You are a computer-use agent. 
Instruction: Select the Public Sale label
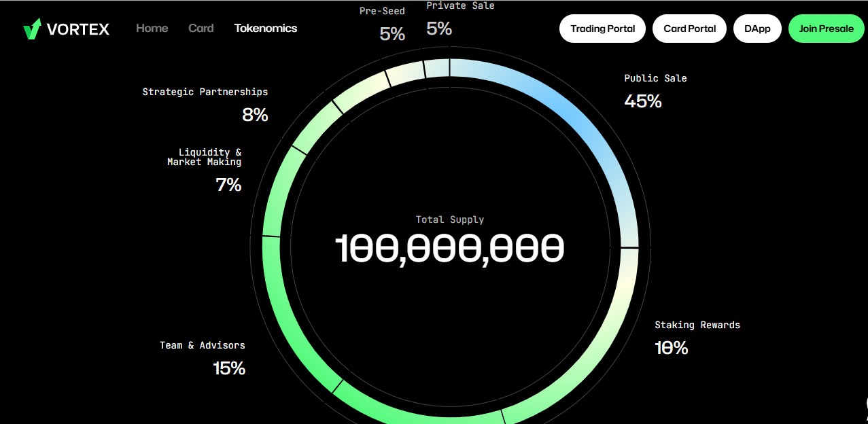(655, 78)
